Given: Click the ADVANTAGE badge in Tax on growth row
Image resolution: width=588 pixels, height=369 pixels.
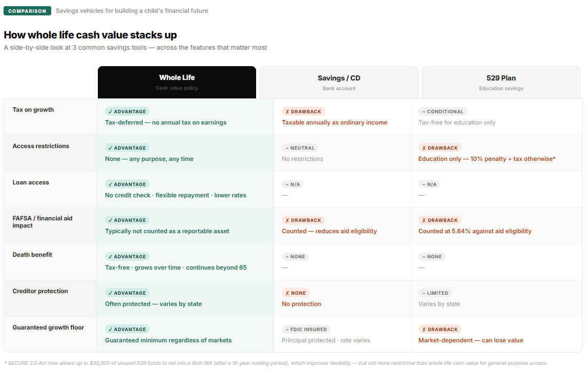Looking at the screenshot, I should 127,112.
